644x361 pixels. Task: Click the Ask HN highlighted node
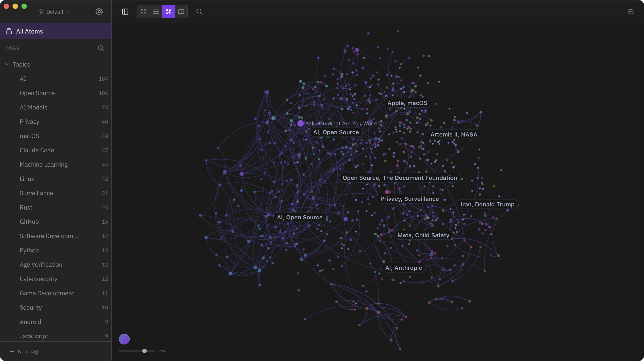coord(300,123)
